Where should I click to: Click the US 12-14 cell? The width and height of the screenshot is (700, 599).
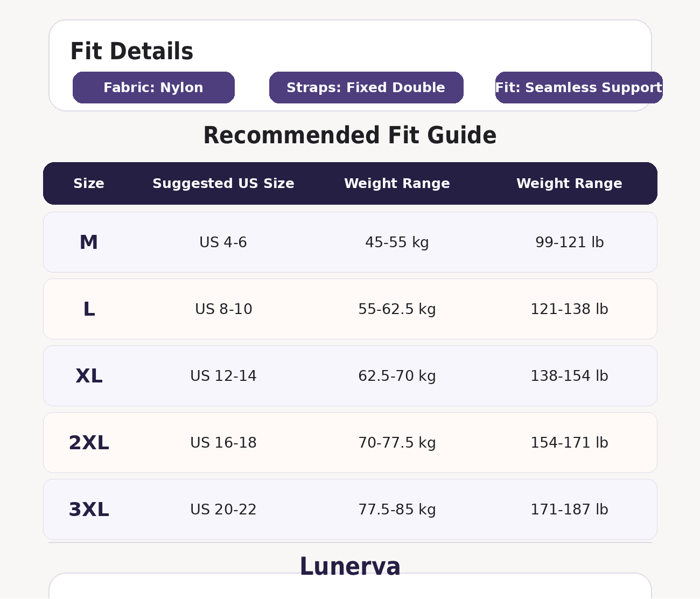coord(223,376)
